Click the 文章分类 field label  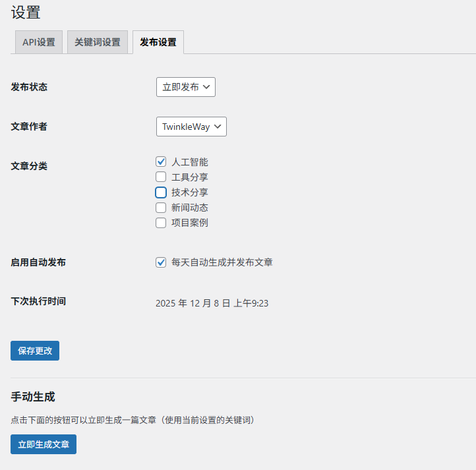[29, 166]
